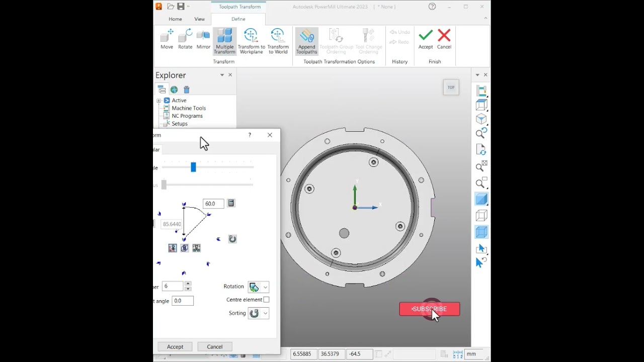Click the reverse direction arrow icon
Viewport: 644px width, 362px height.
[x=232, y=239]
